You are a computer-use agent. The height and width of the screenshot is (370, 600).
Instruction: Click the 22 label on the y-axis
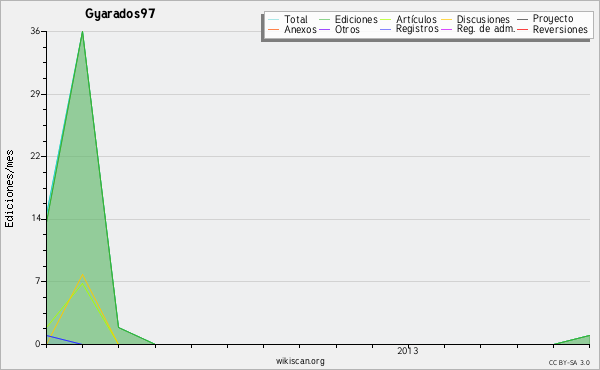pyautogui.click(x=35, y=156)
